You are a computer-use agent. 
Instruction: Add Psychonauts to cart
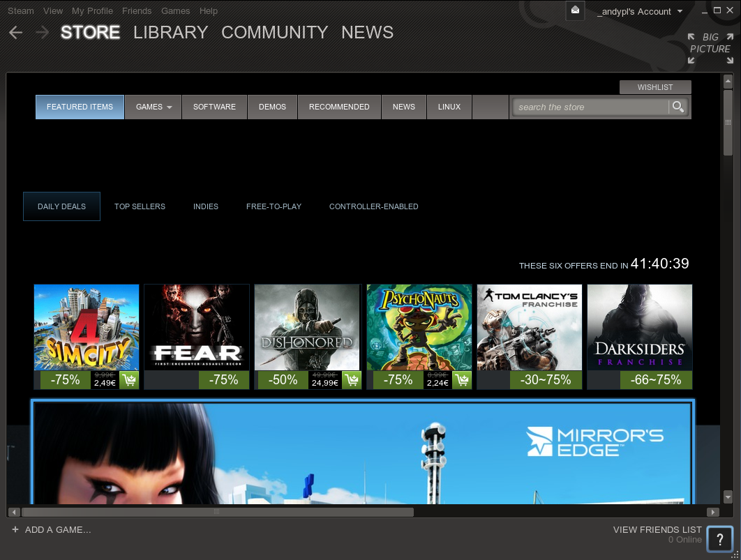tap(462, 380)
